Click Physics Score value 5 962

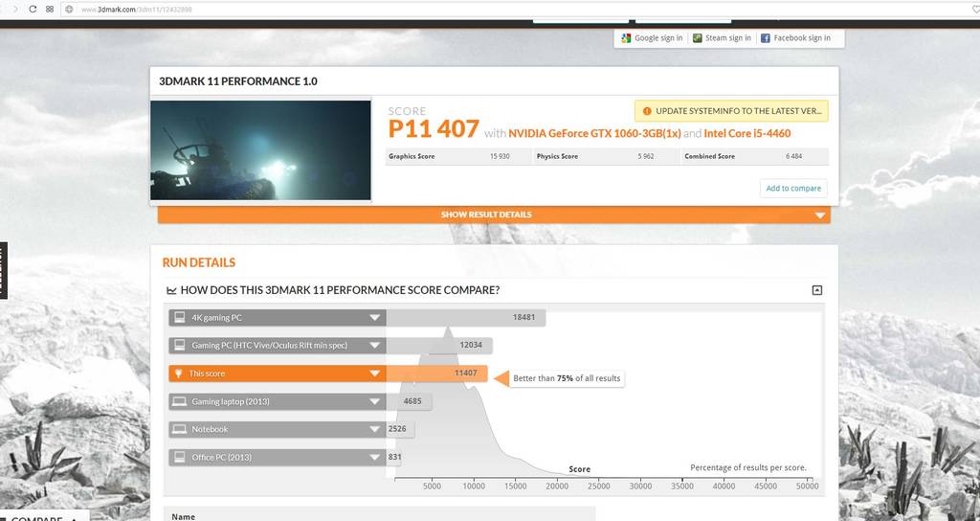coord(646,156)
